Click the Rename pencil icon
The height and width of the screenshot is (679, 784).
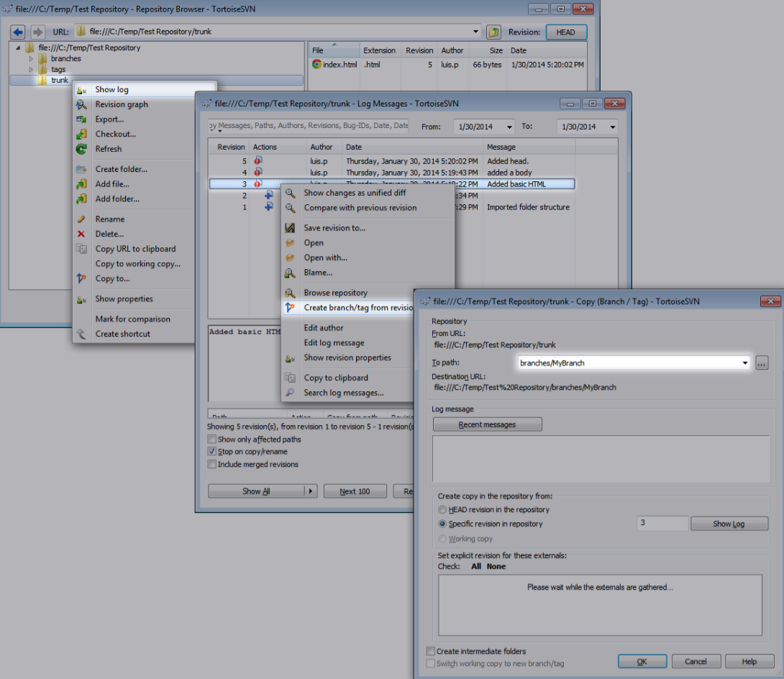tap(81, 219)
